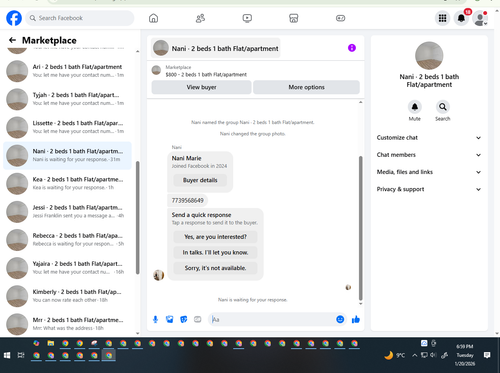Send quick reply 'Sorry, it's not available.'
This screenshot has width=500, height=373.
point(215,268)
